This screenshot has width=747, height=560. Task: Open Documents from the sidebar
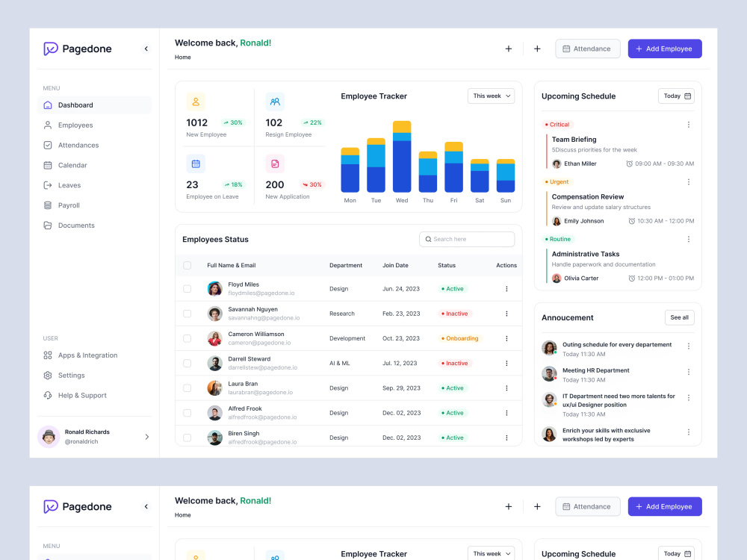[94, 225]
